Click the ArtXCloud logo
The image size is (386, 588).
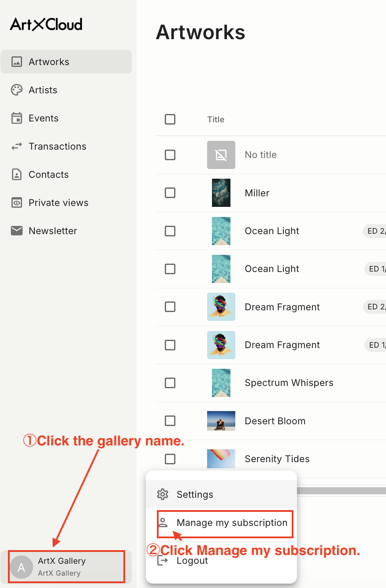pyautogui.click(x=46, y=24)
